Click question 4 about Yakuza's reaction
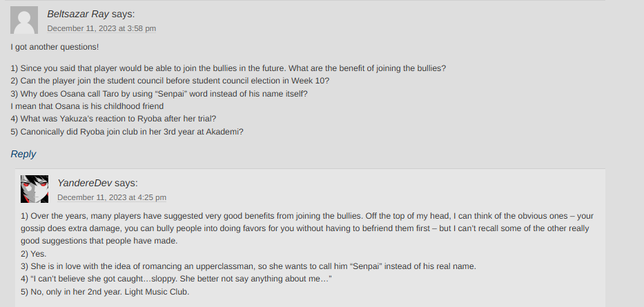644x307 pixels. (x=113, y=119)
